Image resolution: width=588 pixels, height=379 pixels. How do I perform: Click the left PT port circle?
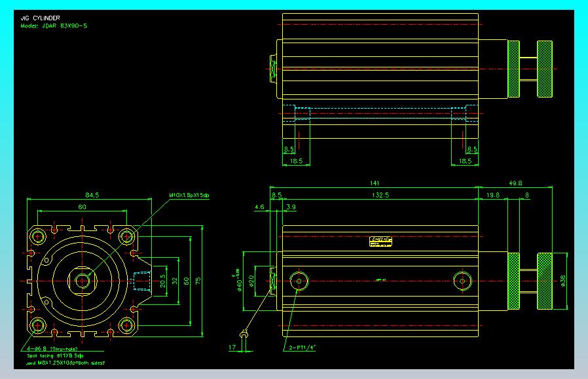tap(299, 281)
